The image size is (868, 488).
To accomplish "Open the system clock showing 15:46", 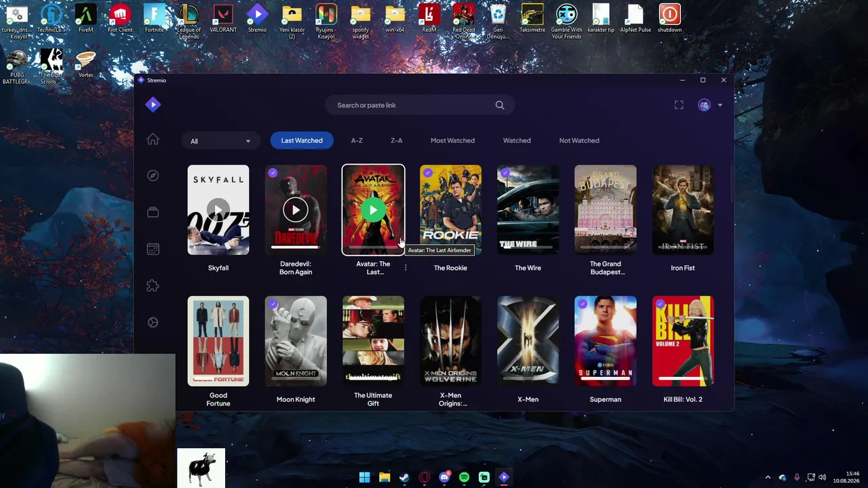I will [x=848, y=477].
